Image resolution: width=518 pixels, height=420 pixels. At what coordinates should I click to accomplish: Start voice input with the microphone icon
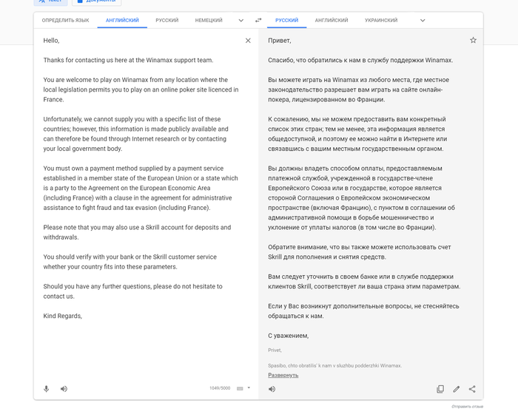point(46,389)
